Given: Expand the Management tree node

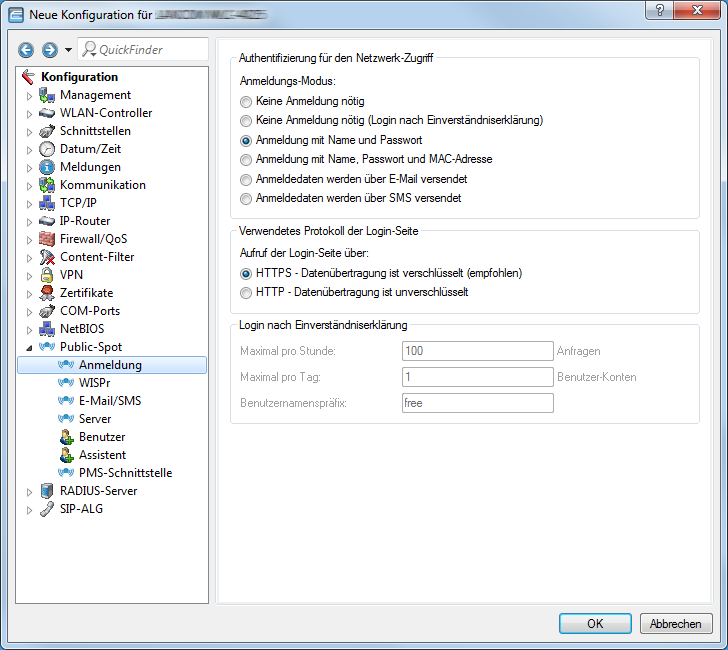Looking at the screenshot, I should (x=29, y=96).
